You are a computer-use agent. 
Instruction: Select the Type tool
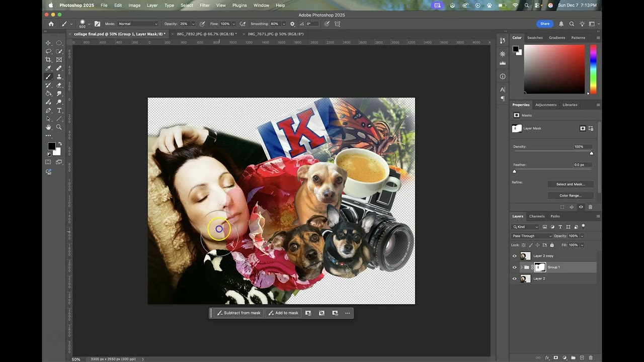(59, 110)
